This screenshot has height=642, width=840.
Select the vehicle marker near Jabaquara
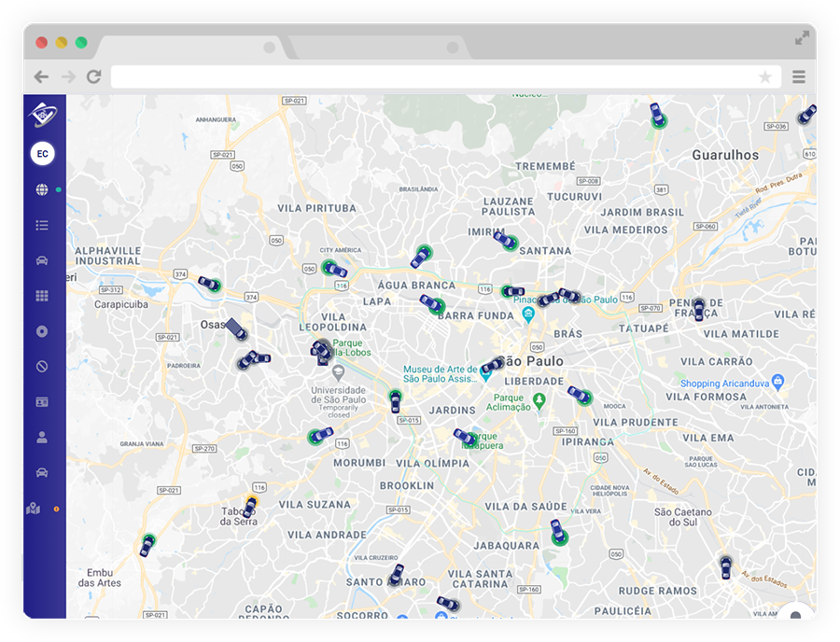[559, 532]
